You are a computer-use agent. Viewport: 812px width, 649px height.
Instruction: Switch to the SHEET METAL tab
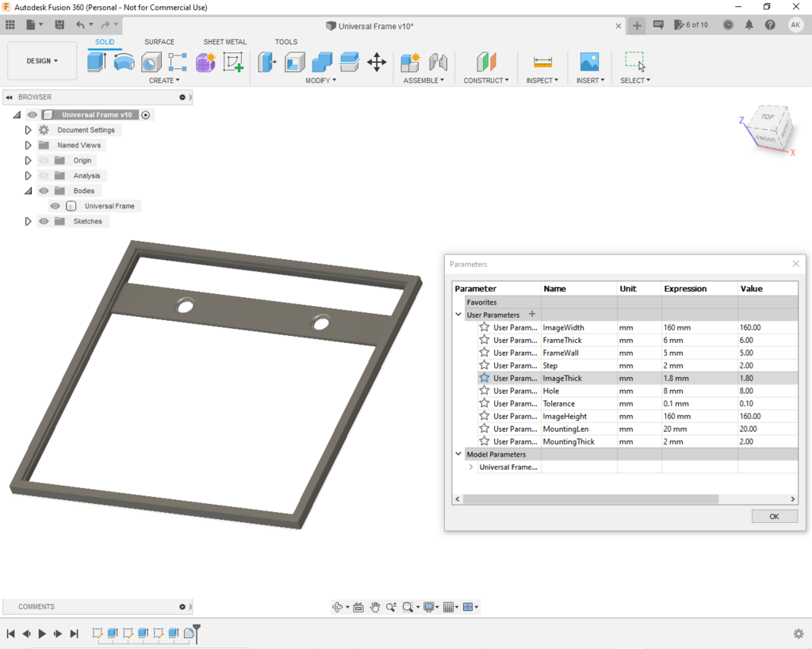[x=224, y=42]
